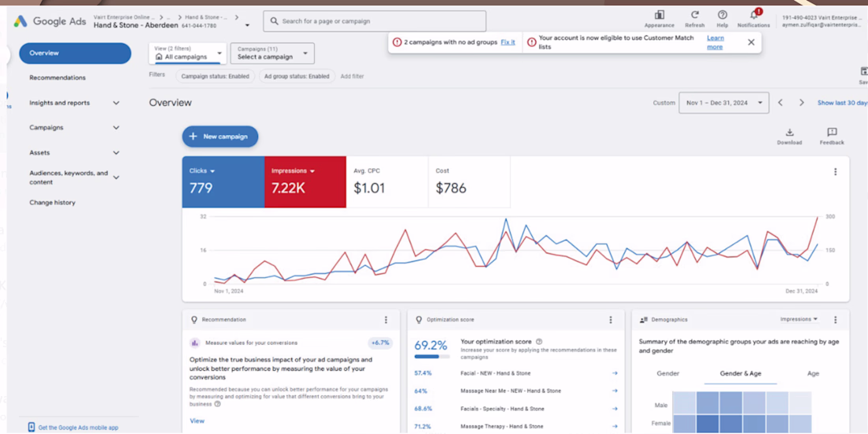Open Recommendations in the sidebar
The image size is (868, 434).
tap(58, 78)
